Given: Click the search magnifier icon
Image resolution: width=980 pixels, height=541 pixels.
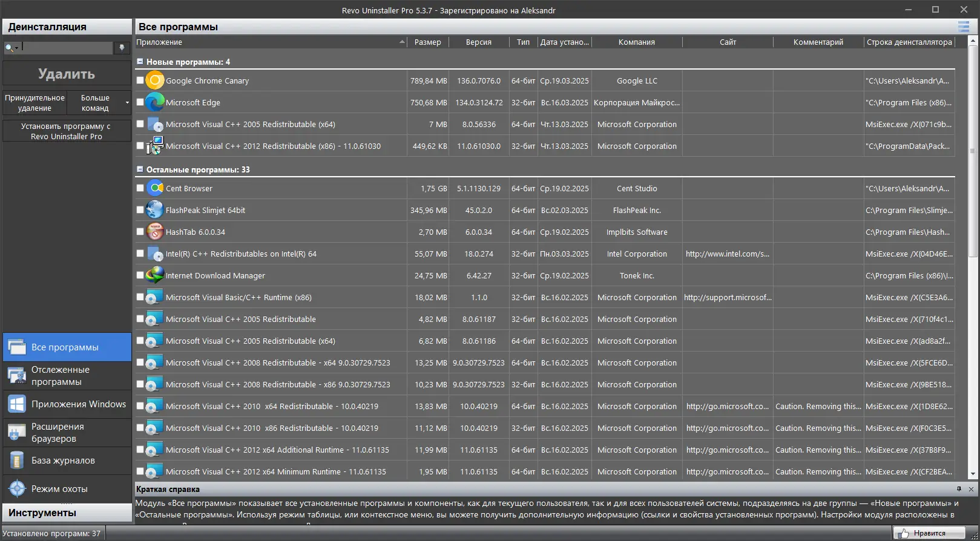Looking at the screenshot, I should point(9,47).
